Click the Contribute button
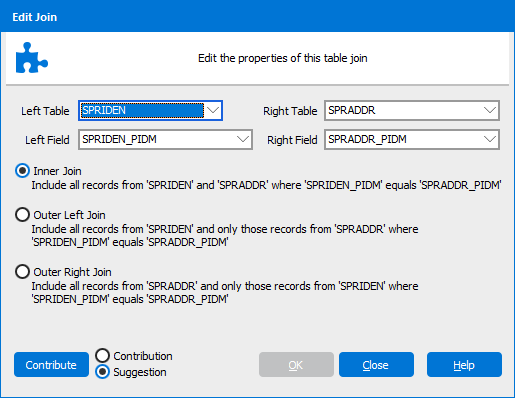515x398 pixels. pos(51,365)
